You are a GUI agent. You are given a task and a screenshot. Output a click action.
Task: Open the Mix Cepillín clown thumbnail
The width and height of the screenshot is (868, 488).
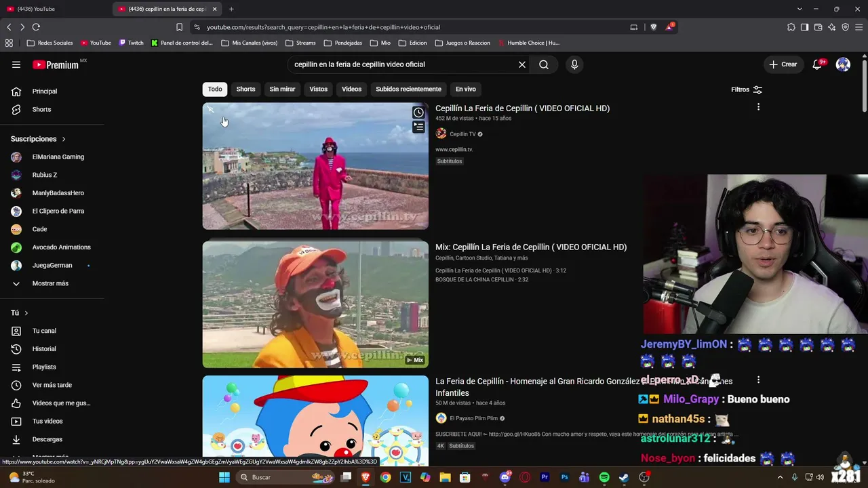click(315, 305)
